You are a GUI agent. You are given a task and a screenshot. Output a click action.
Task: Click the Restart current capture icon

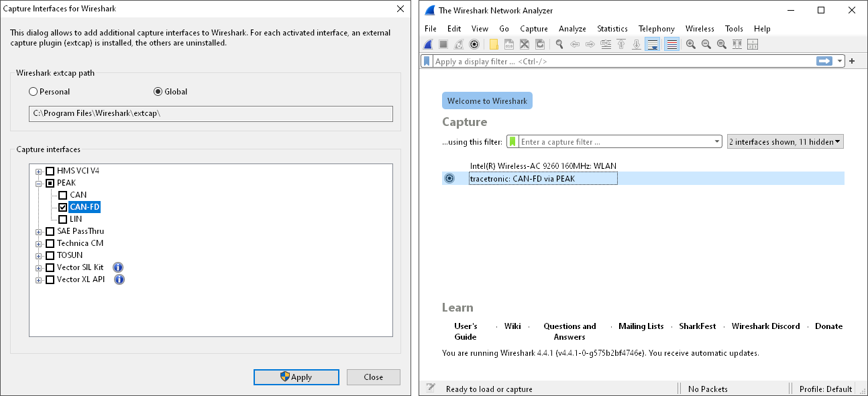(458, 44)
